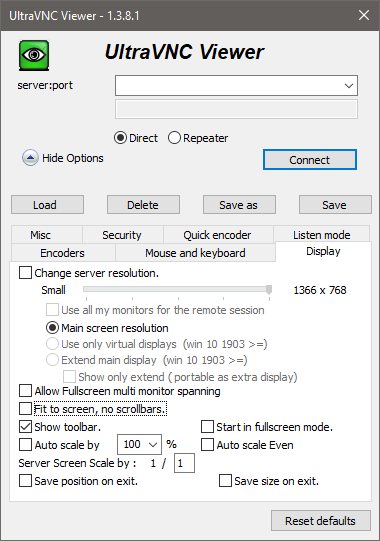The height and width of the screenshot is (541, 380).
Task: Select Main screen resolution radio button
Action: coord(52,328)
